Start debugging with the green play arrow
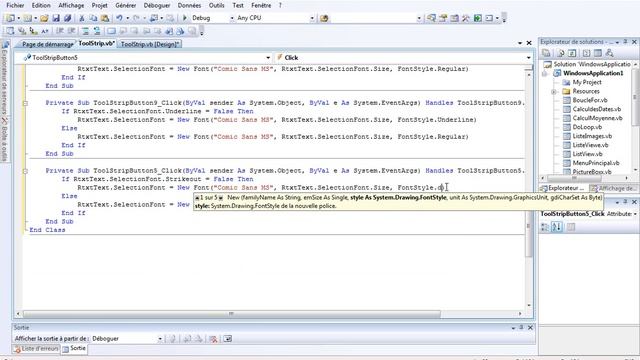The height and width of the screenshot is (360, 640). click(184, 18)
